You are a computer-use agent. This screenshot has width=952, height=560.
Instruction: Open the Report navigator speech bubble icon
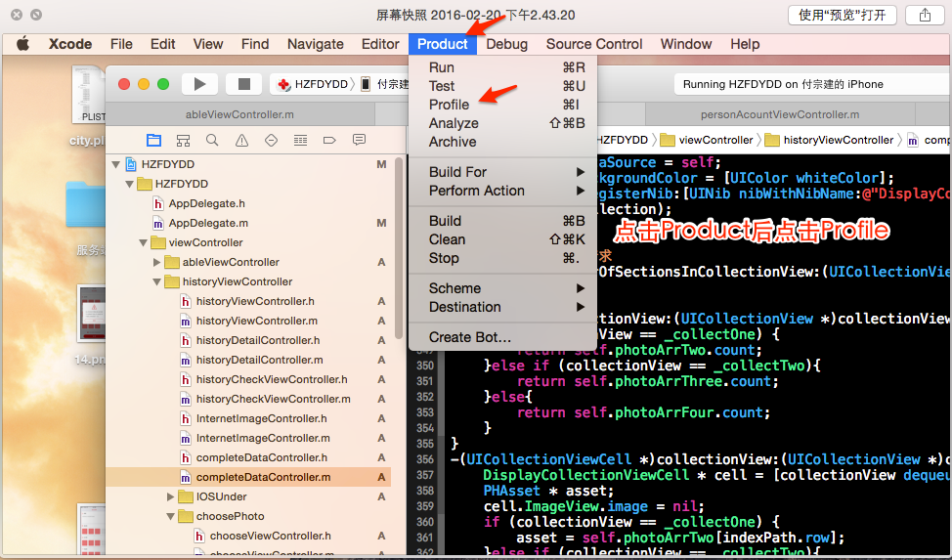click(x=359, y=141)
